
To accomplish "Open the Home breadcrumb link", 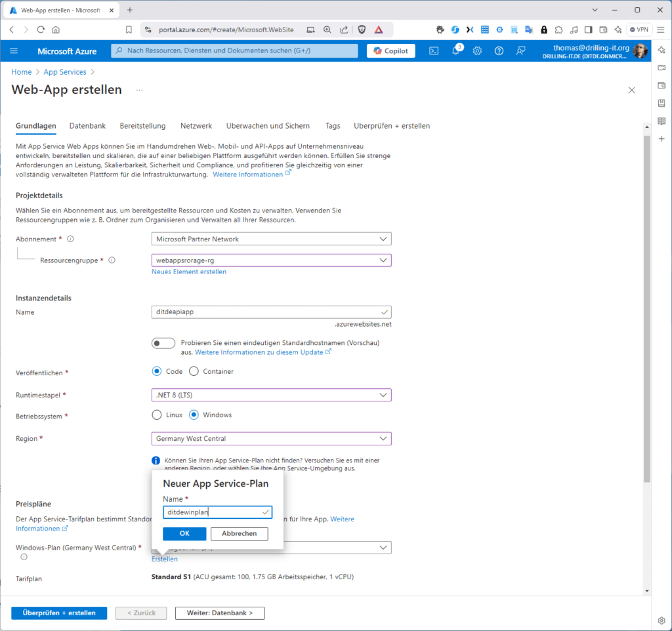I will pyautogui.click(x=22, y=72).
